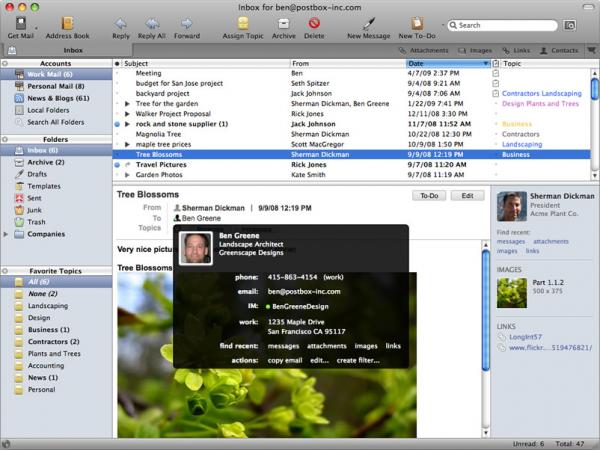Screen dimensions: 600x450
Task: Click the Reply All toolbar icon
Action: [152, 22]
